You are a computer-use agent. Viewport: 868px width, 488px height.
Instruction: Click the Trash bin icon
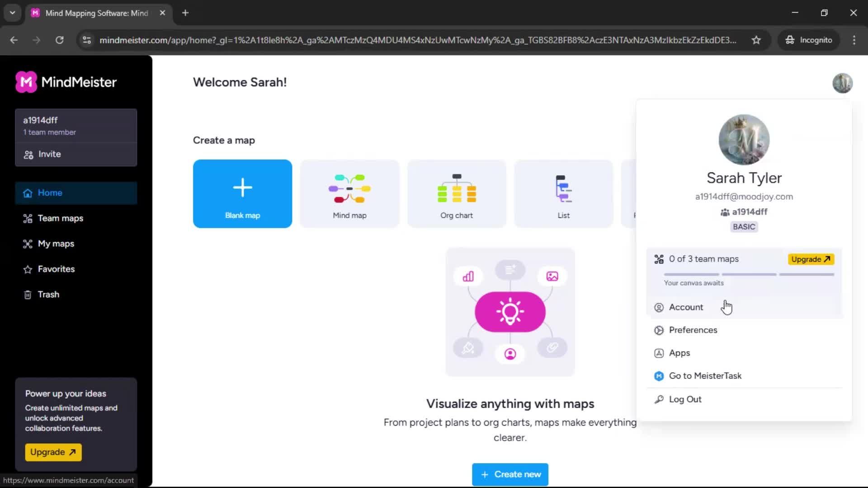tap(28, 295)
